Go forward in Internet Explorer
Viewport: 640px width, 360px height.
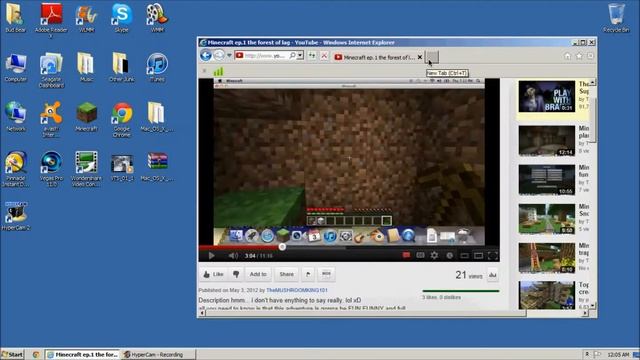pyautogui.click(x=219, y=56)
